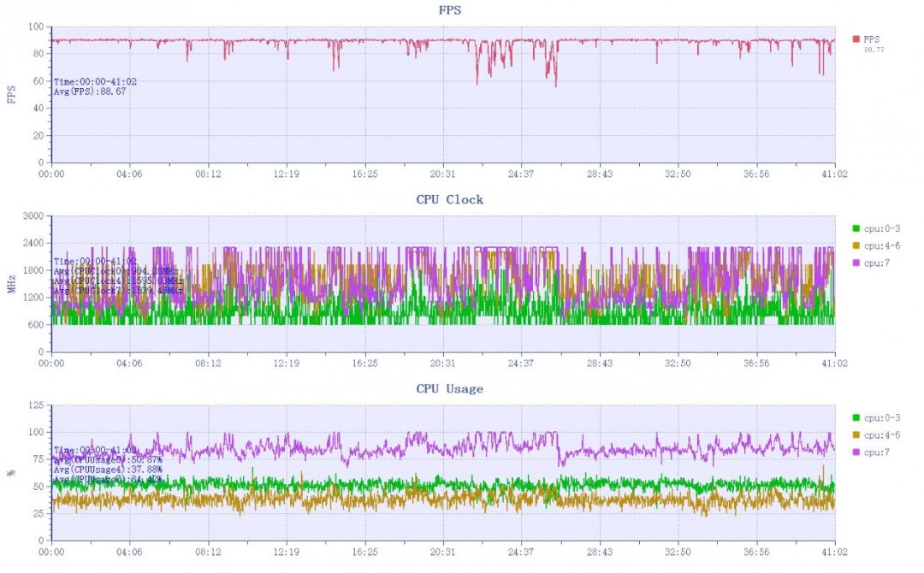This screenshot has height=573, width=924.
Task: Click the 125 label on % axis
Action: (x=36, y=405)
